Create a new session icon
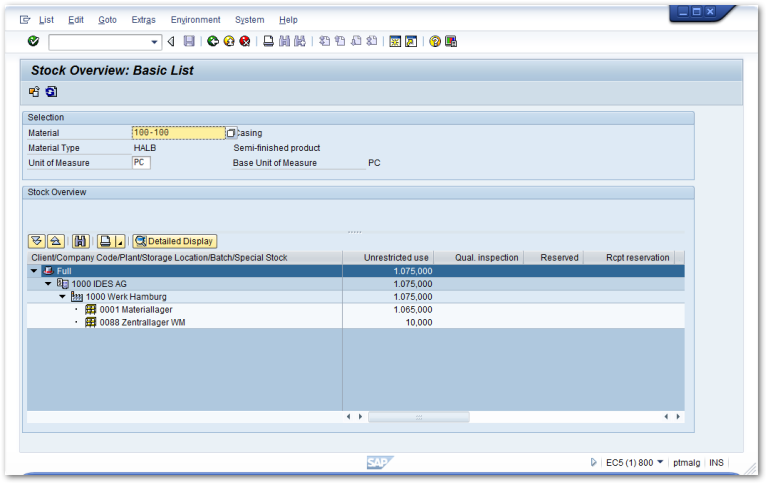This screenshot has height=484, width=767. click(395, 42)
